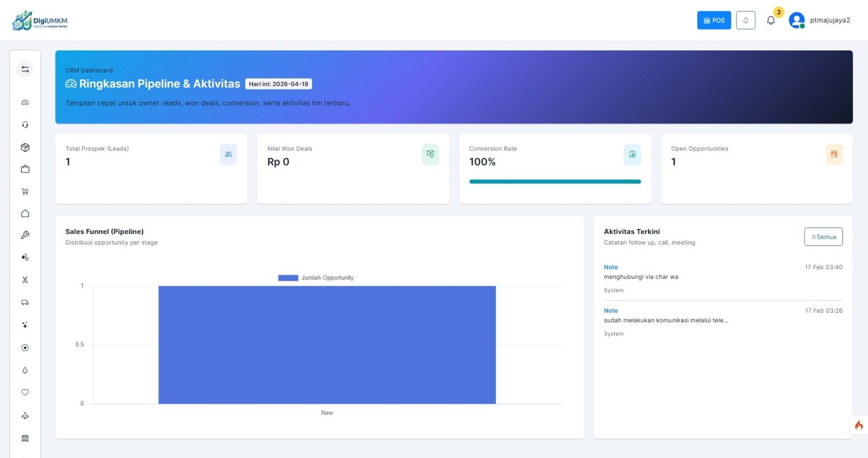The image size is (868, 458).
Task: Click the Conversion Rate progress bar
Action: pyautogui.click(x=555, y=182)
